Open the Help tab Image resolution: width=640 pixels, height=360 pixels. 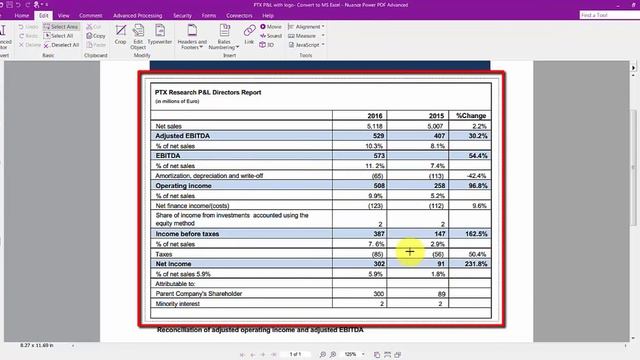268,16
